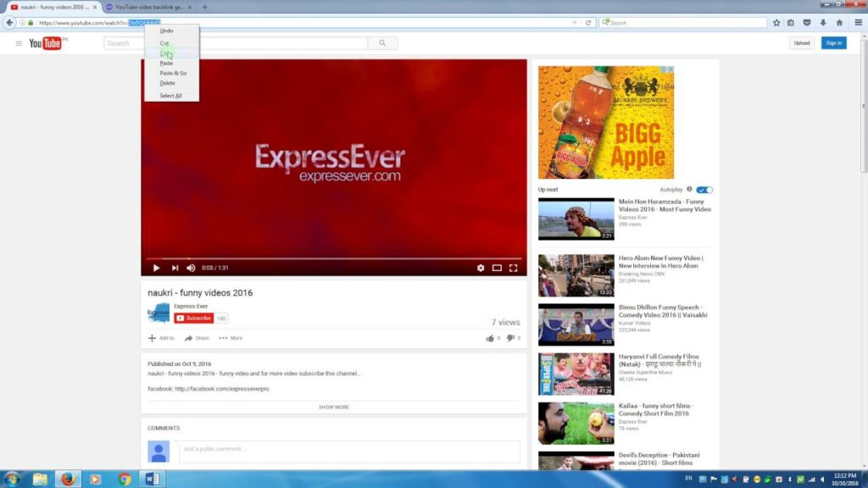The image size is (868, 488).
Task: Open the Windows Start button
Action: tap(12, 480)
